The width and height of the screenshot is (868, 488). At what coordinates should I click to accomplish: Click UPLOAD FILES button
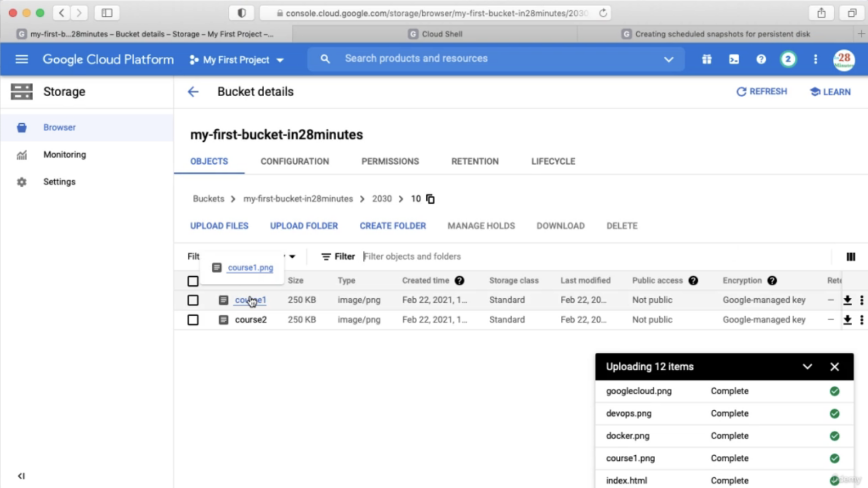tap(219, 226)
